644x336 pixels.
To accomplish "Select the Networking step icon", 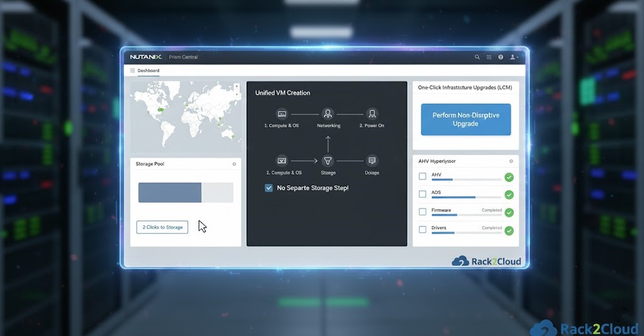I will (x=328, y=114).
